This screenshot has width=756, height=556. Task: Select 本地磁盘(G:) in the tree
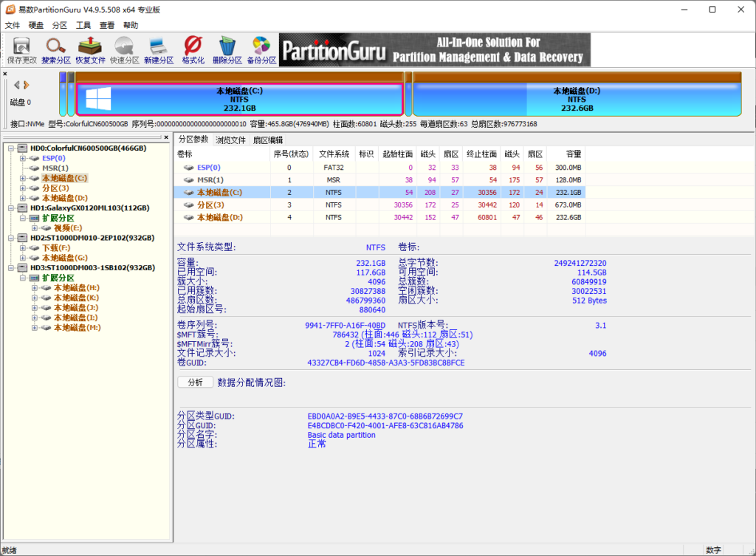click(65, 258)
